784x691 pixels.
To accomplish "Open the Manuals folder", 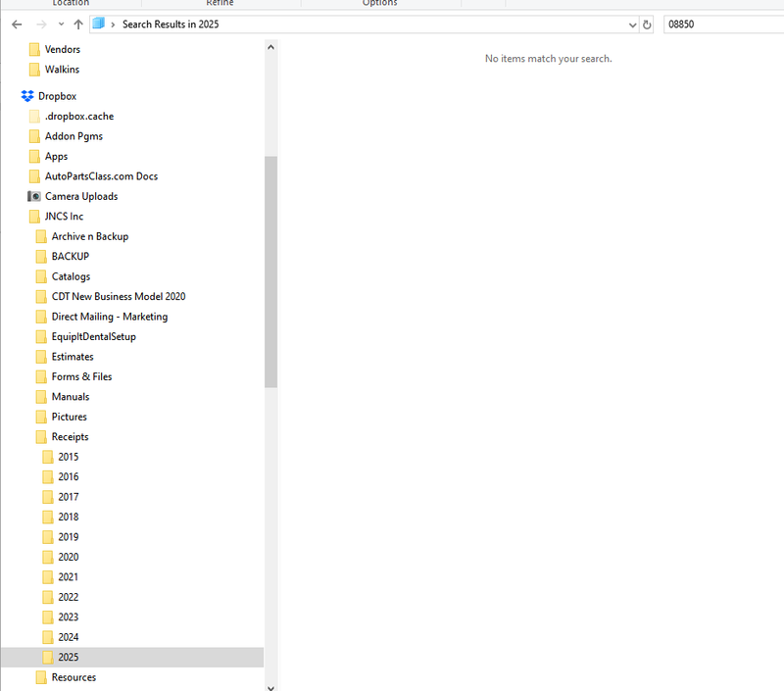I will coord(70,397).
